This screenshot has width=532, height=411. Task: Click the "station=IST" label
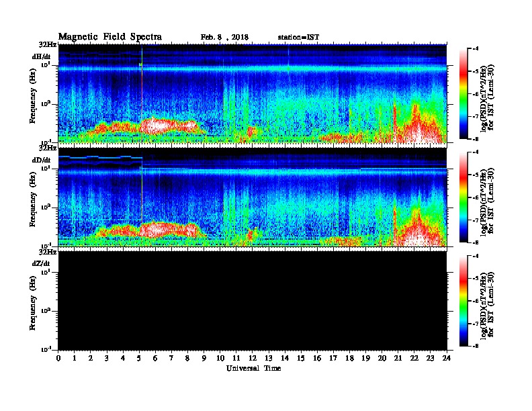(298, 37)
